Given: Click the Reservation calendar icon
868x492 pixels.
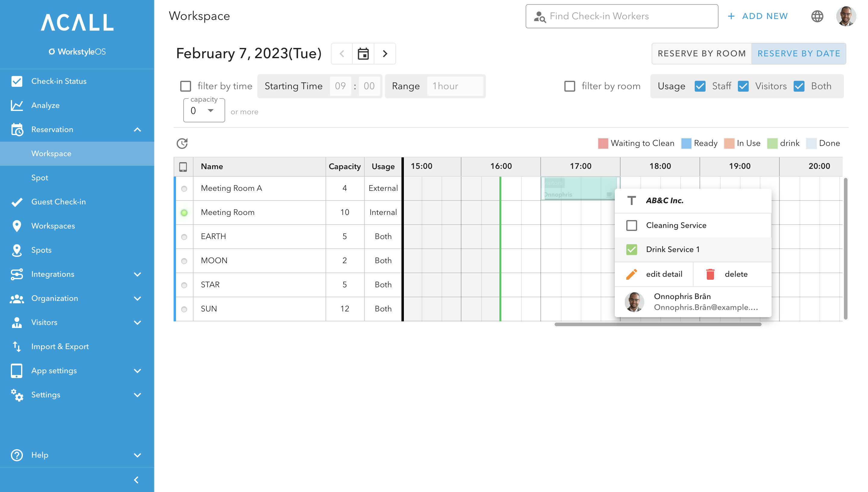Looking at the screenshot, I should [17, 129].
